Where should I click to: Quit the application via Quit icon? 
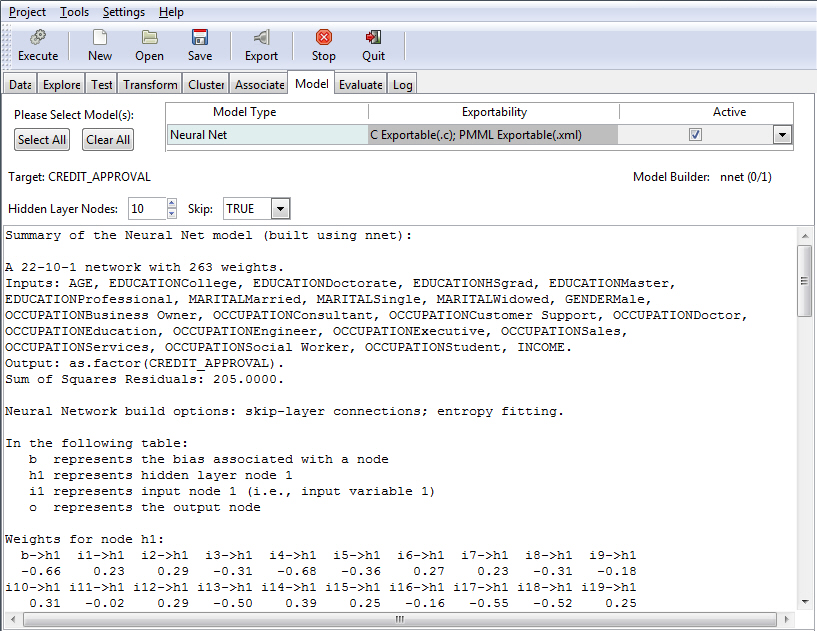pyautogui.click(x=374, y=37)
